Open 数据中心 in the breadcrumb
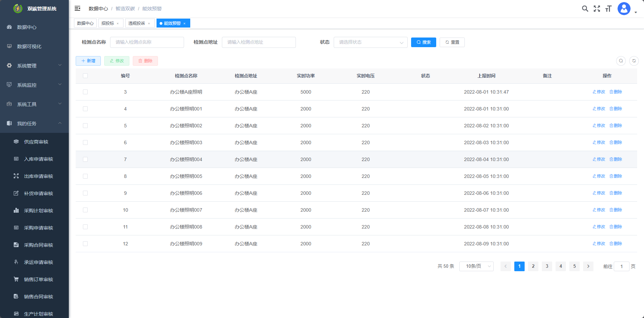Image resolution: width=644 pixels, height=318 pixels. [x=98, y=9]
